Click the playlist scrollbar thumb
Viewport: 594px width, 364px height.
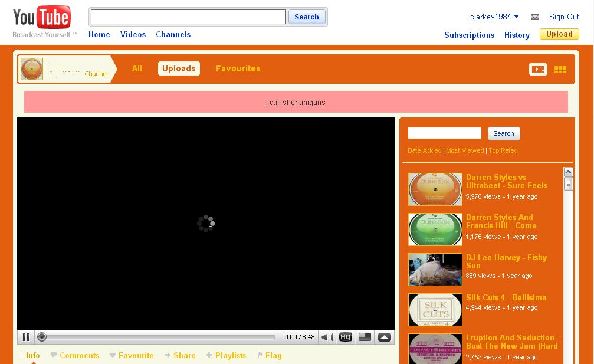568,183
